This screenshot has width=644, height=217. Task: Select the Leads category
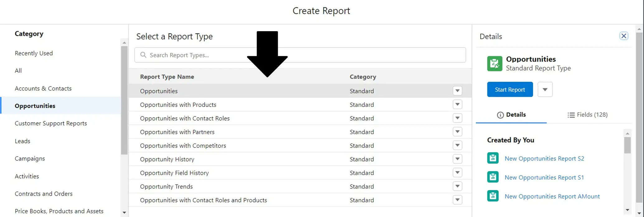point(22,141)
